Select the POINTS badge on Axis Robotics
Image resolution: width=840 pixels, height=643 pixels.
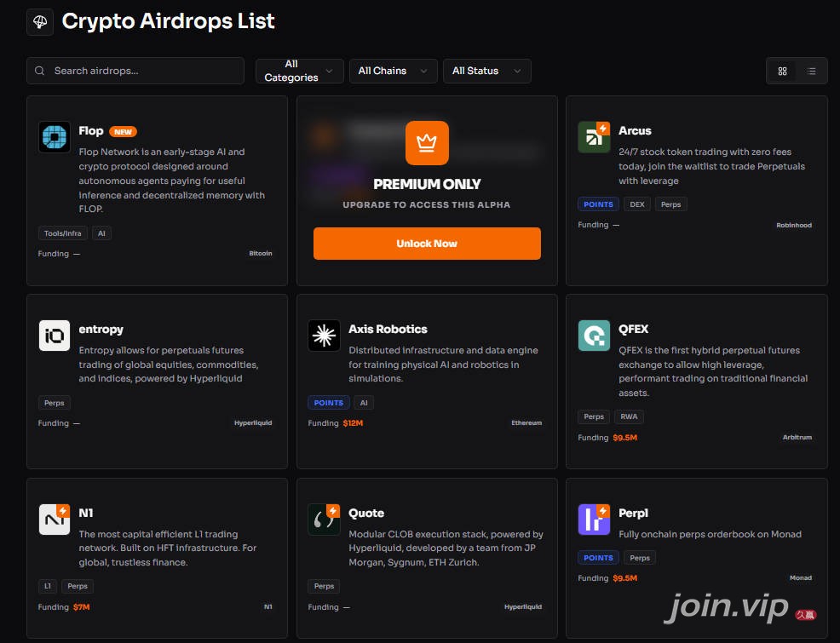328,403
